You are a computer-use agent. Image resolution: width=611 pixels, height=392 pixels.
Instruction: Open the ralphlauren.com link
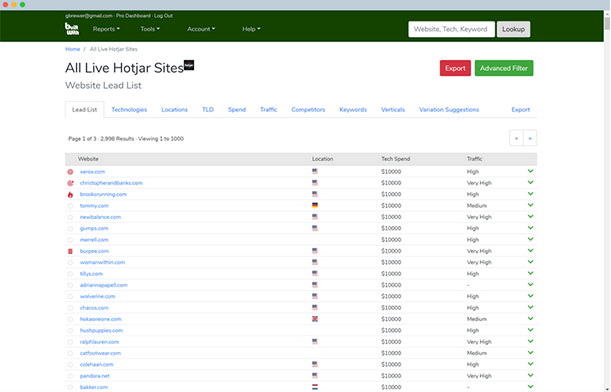99,342
